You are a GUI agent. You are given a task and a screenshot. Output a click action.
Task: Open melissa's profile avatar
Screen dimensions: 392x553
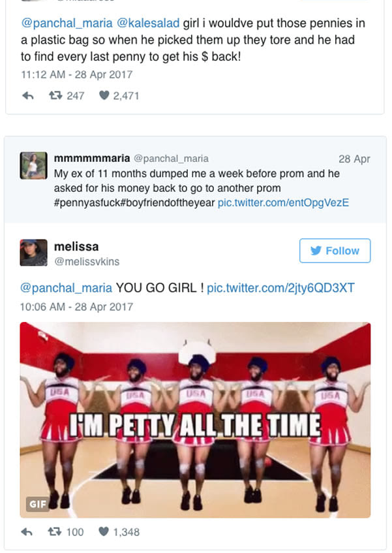click(x=34, y=253)
